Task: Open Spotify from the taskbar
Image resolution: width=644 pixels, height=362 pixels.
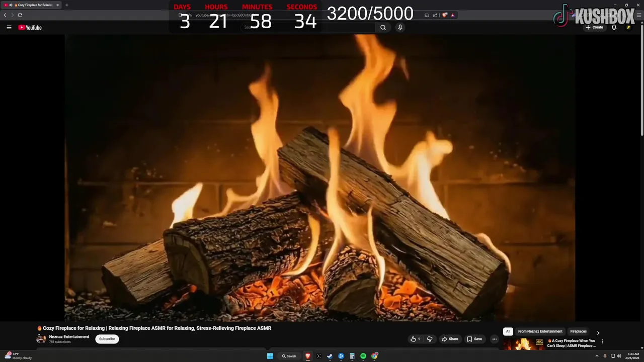Action: click(363, 356)
